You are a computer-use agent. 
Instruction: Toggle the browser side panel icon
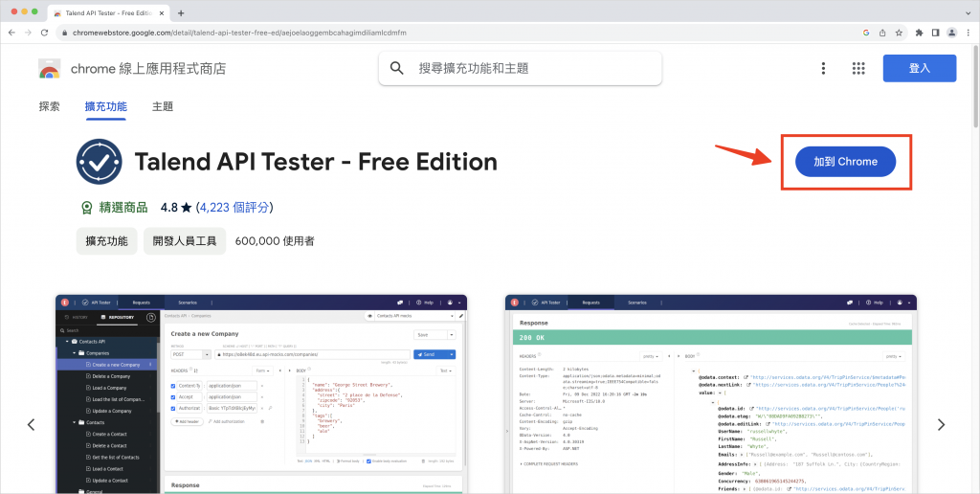936,33
